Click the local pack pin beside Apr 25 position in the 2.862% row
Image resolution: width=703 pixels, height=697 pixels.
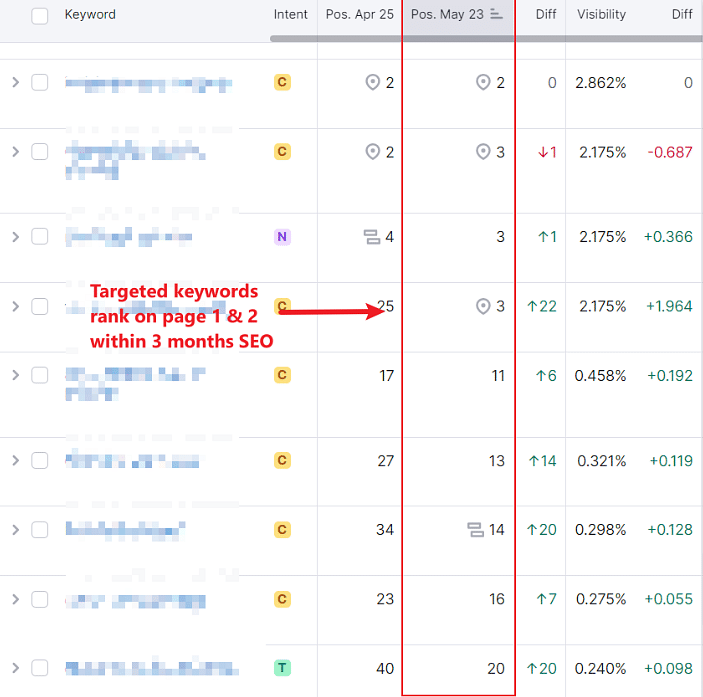[373, 83]
